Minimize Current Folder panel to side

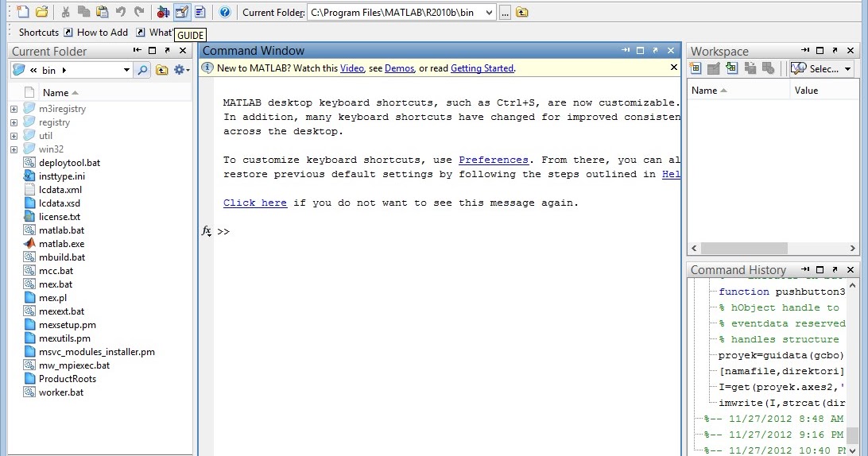(x=137, y=50)
